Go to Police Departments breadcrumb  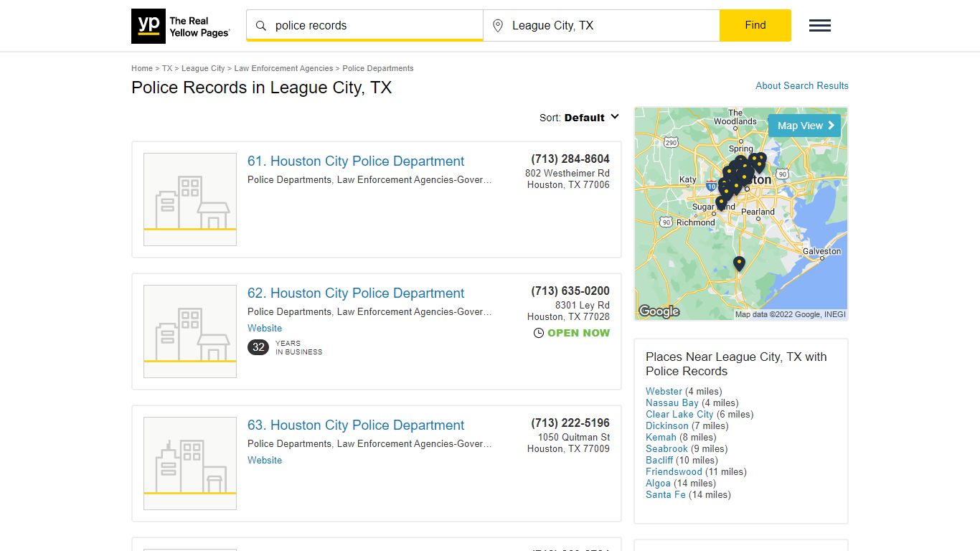click(x=378, y=68)
